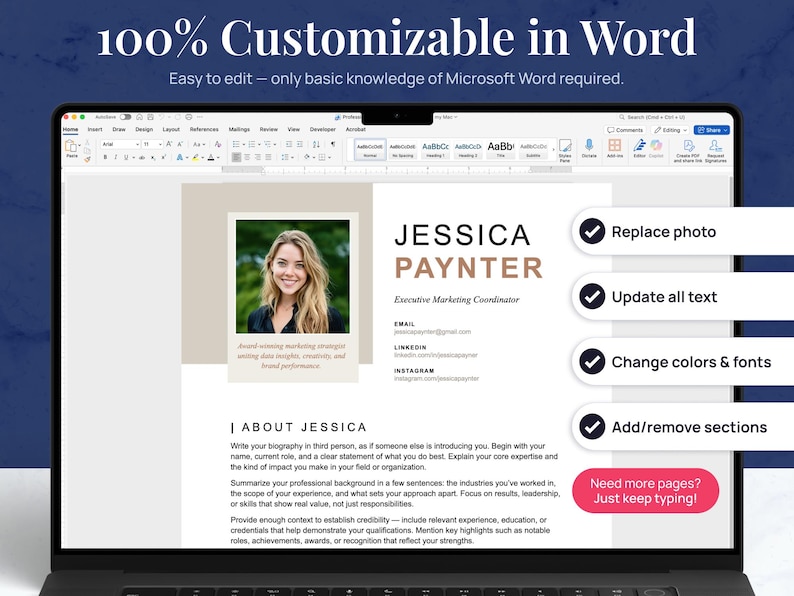
Task: Open the References tab
Action: tap(204, 130)
